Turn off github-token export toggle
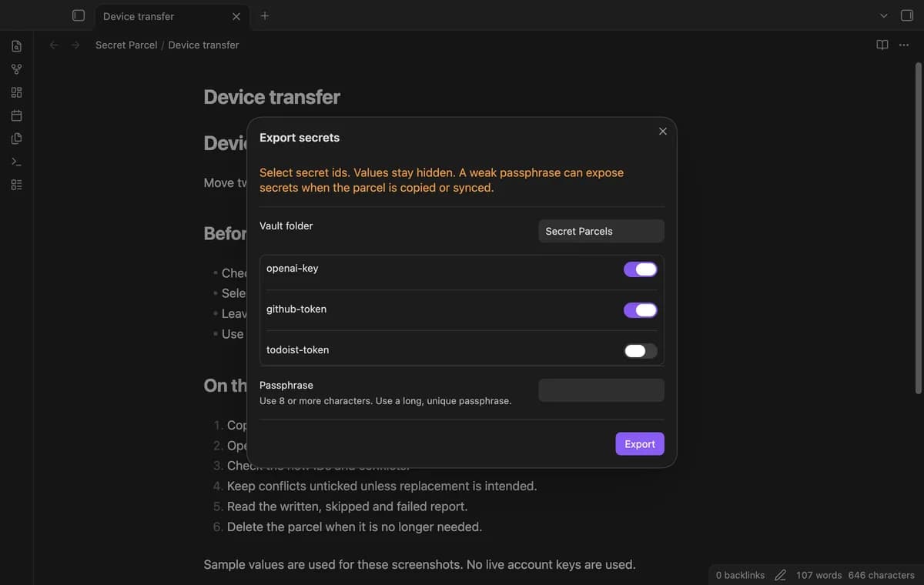The height and width of the screenshot is (585, 924). (641, 310)
